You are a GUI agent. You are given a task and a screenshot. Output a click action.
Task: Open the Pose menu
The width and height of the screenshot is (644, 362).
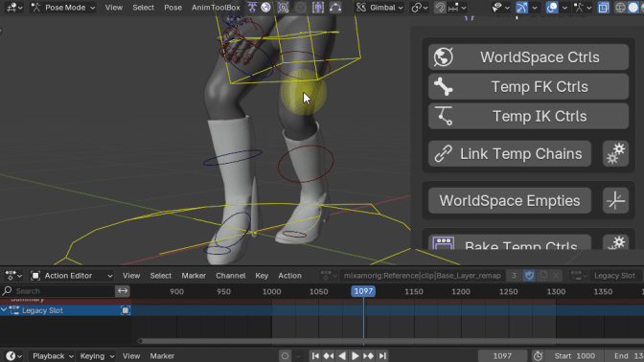[172, 8]
